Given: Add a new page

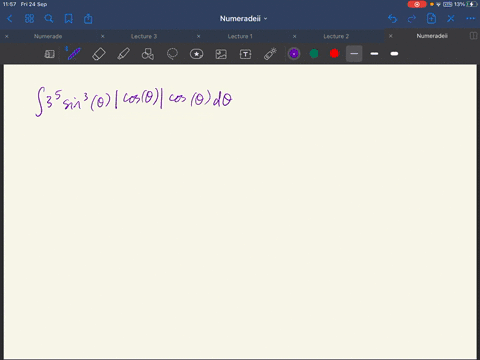Looking at the screenshot, I should (x=431, y=19).
